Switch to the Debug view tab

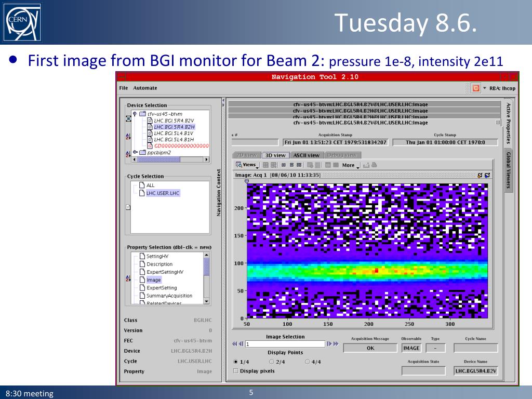click(342, 155)
